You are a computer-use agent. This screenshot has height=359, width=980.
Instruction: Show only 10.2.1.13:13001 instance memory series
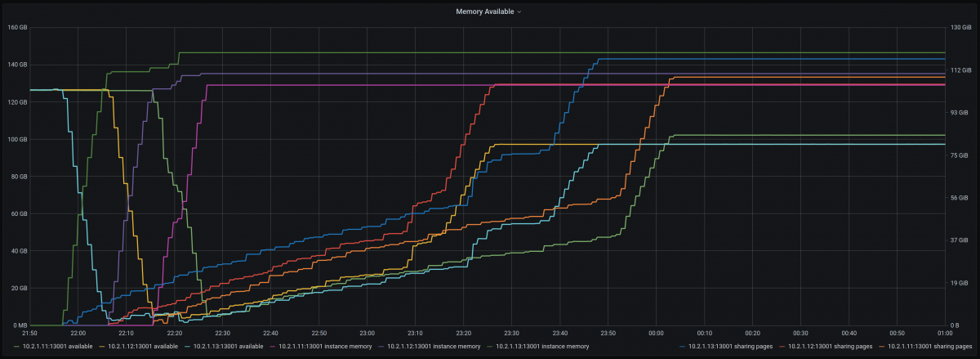(541, 347)
